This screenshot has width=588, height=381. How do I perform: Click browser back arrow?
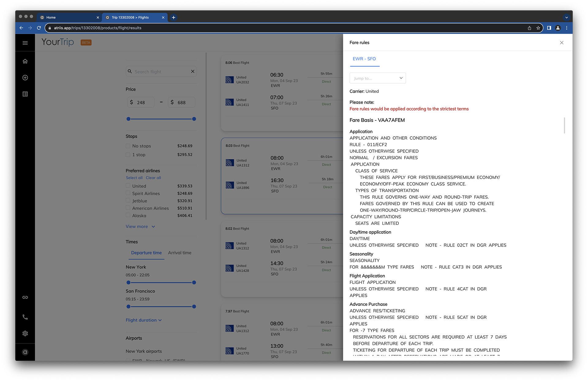(x=21, y=28)
